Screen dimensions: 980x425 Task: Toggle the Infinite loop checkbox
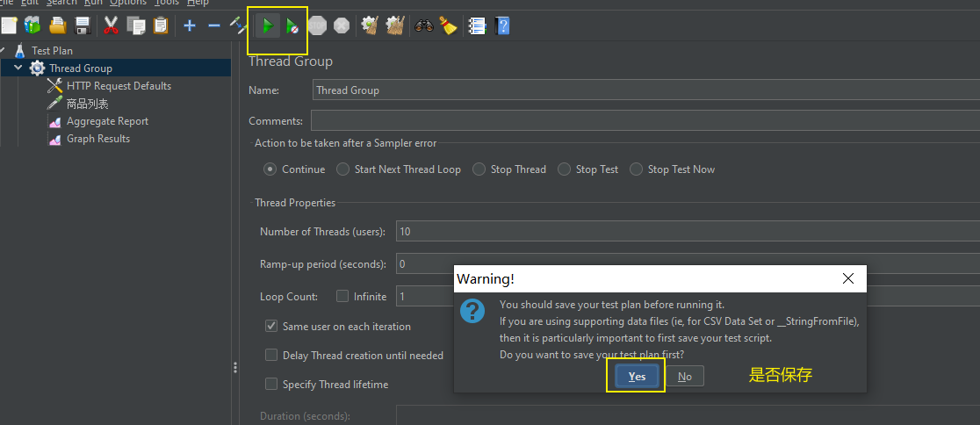(342, 296)
